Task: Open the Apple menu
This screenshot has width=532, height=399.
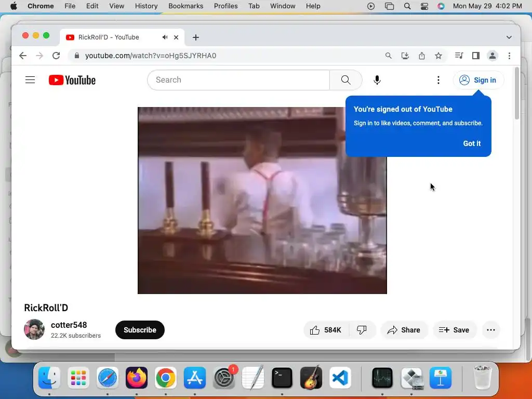Action: pyautogui.click(x=14, y=6)
